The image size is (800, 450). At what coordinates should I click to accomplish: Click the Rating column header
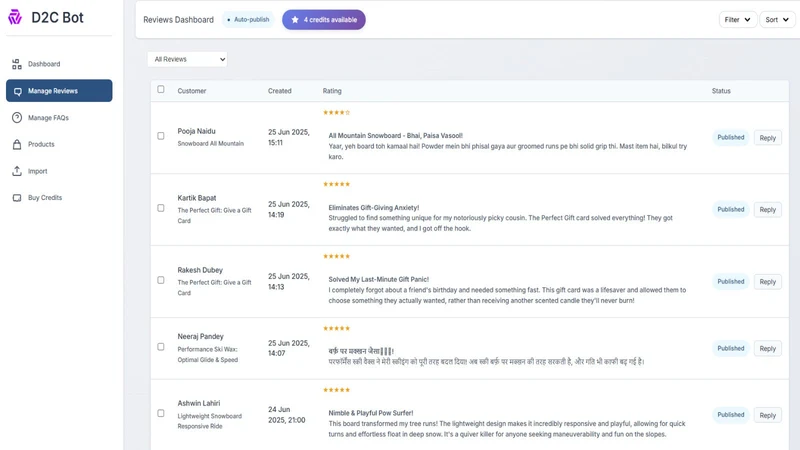coord(332,91)
